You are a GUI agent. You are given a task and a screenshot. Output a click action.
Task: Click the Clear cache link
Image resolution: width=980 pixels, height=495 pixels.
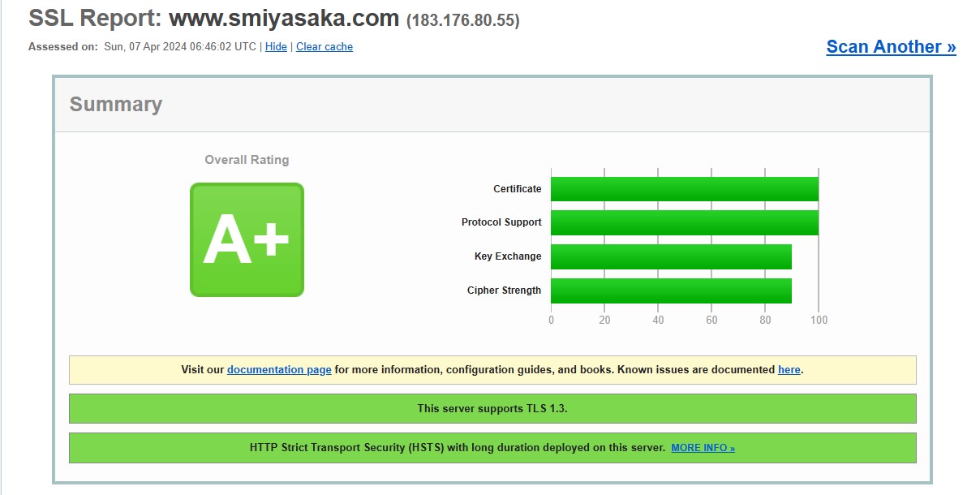point(325,47)
